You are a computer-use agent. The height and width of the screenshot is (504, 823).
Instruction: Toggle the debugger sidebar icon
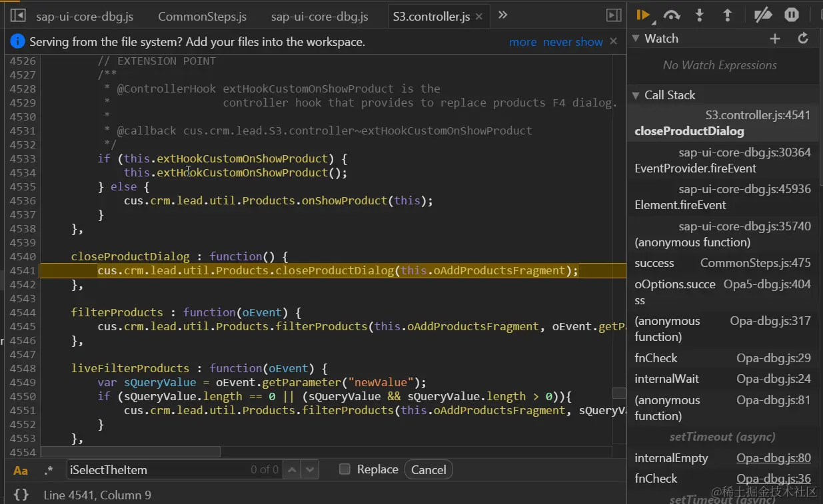coord(614,16)
